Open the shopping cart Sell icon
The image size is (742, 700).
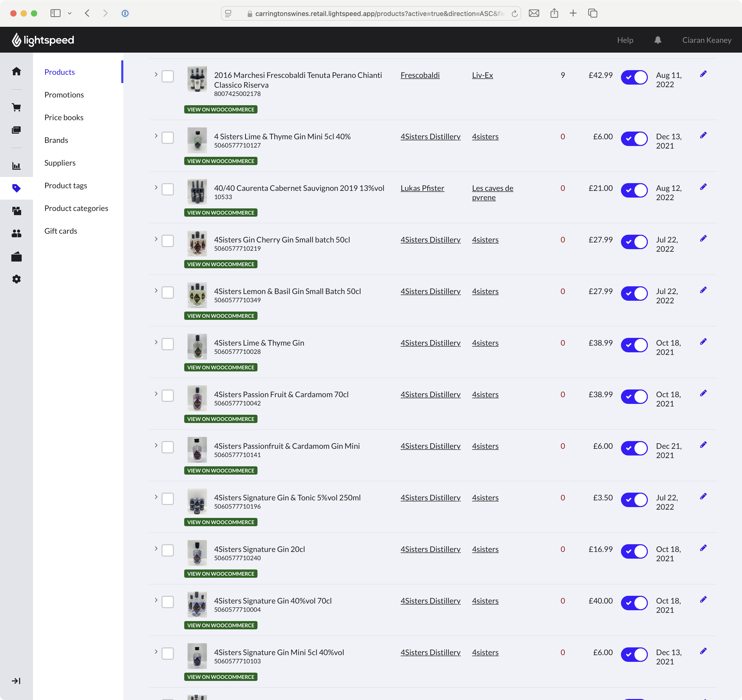click(x=17, y=108)
